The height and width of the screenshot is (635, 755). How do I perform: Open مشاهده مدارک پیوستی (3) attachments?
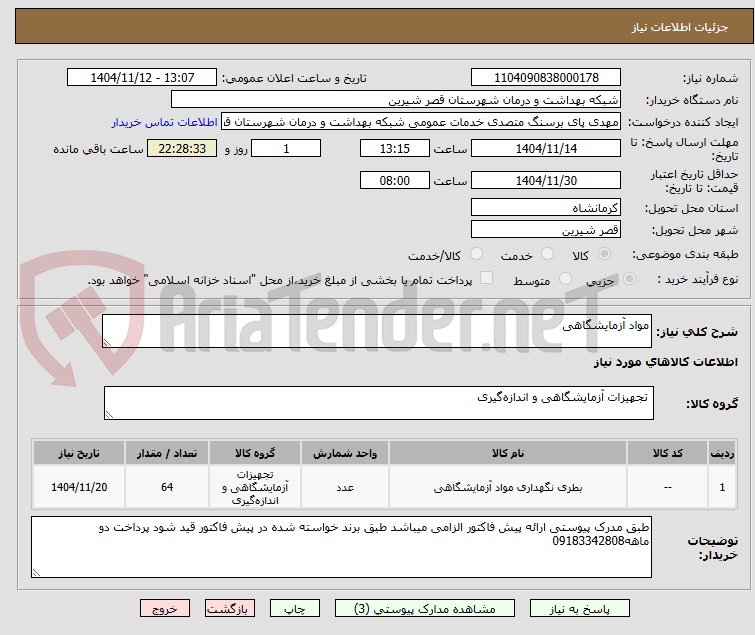[x=425, y=609]
